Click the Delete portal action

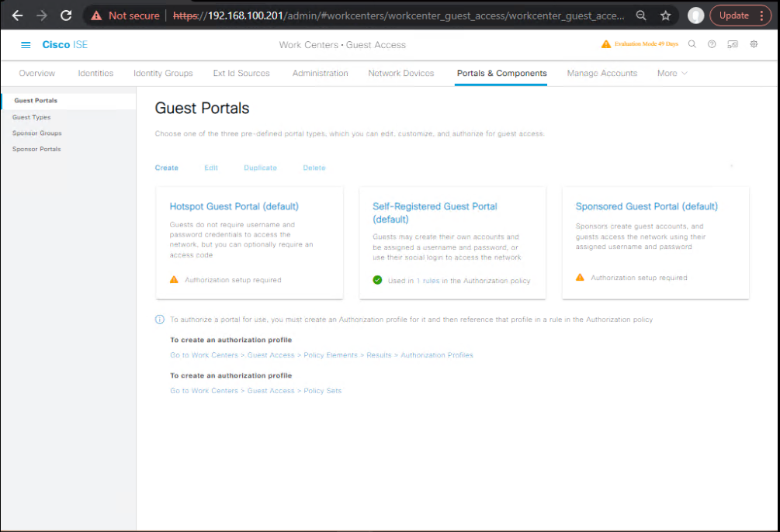click(314, 168)
